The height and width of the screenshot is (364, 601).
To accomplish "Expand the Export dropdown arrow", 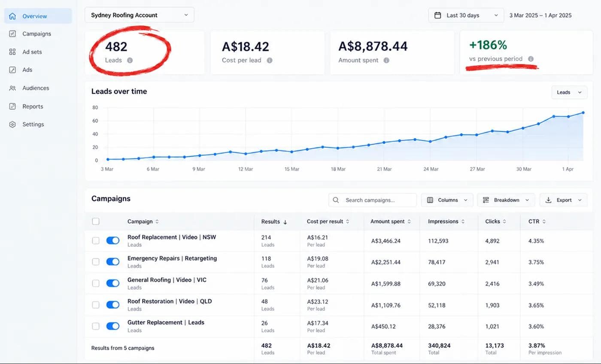I will [x=580, y=200].
